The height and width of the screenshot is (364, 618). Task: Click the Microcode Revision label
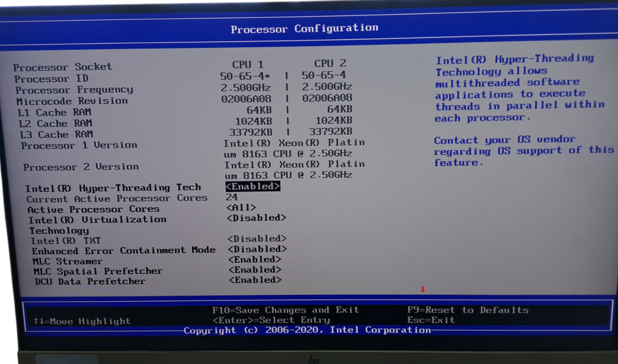click(72, 101)
